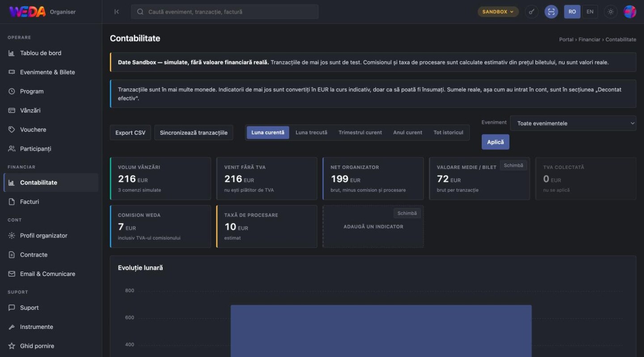Viewport: 644px width, 357px height.
Task: Click Sincronizează tranzacțiile button
Action: [x=194, y=133]
